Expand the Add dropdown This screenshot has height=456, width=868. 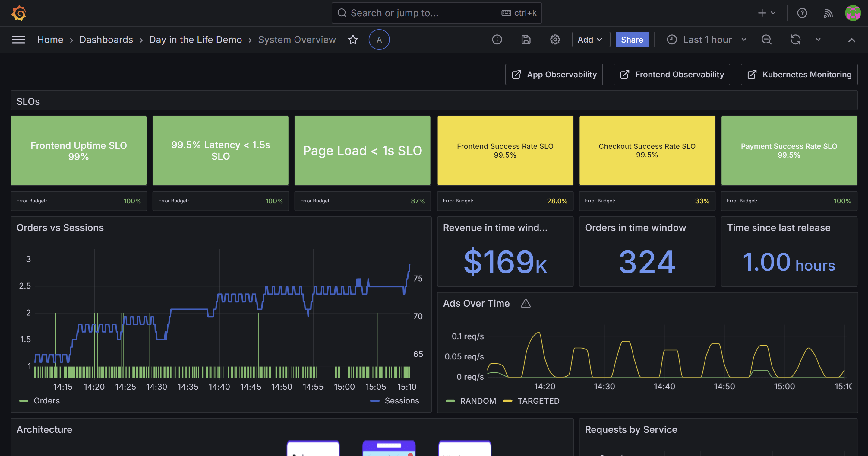pos(590,40)
